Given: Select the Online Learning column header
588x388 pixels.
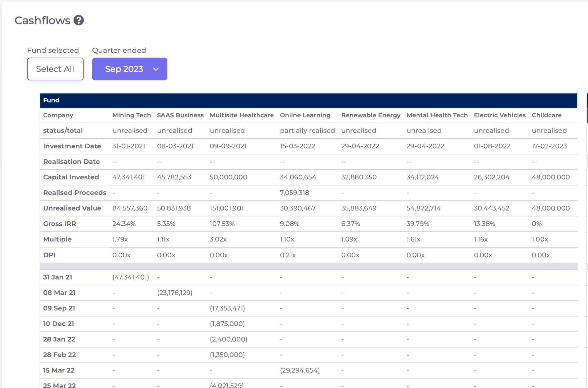Looking at the screenshot, I should (x=305, y=115).
